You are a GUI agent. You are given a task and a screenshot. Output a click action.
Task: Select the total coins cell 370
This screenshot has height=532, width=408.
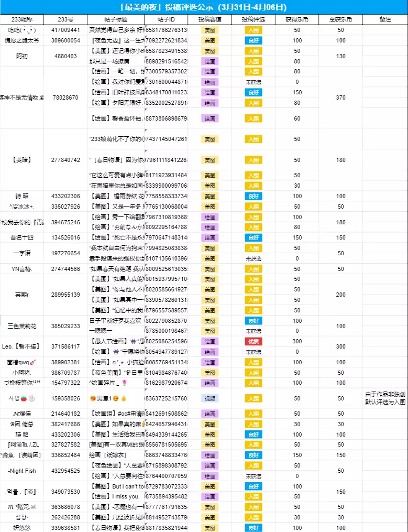tap(340, 97)
